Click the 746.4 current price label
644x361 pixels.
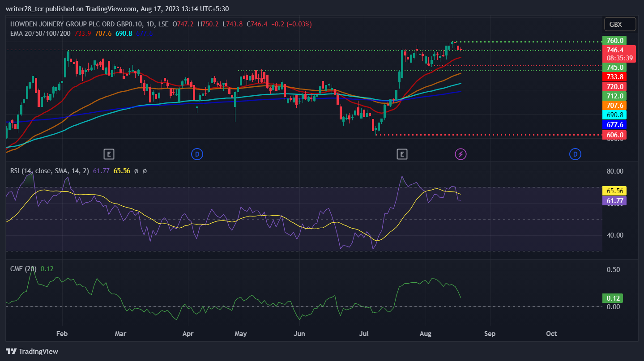(614, 50)
